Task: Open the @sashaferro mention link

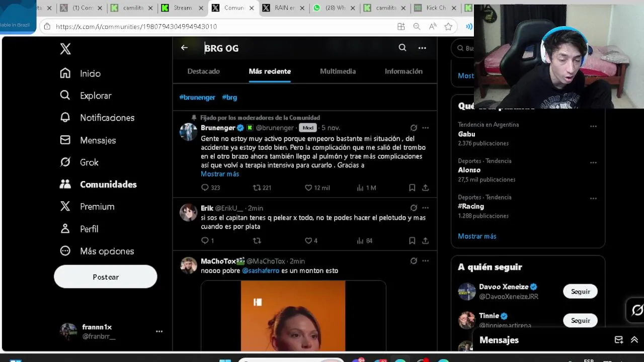Action: pyautogui.click(x=261, y=270)
